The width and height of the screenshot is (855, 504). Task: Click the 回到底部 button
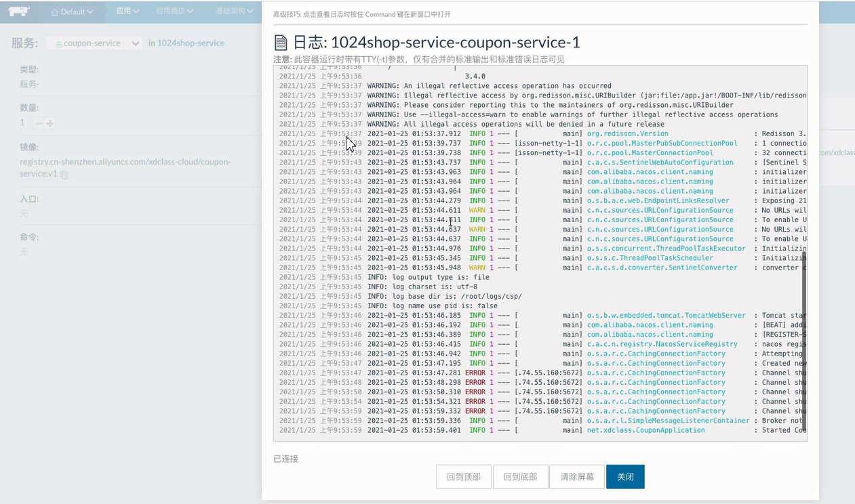[520, 477]
